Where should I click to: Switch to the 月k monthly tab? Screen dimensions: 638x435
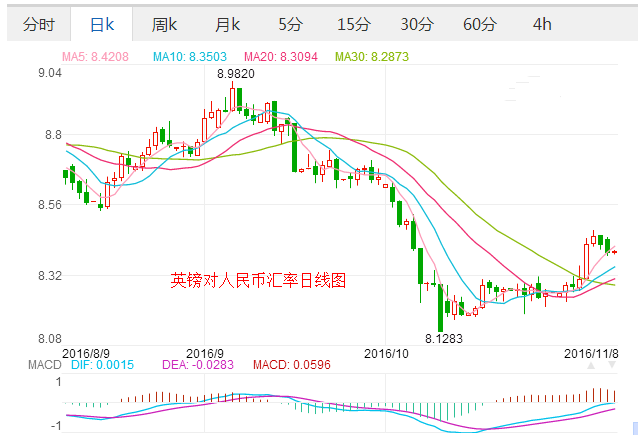(x=227, y=23)
